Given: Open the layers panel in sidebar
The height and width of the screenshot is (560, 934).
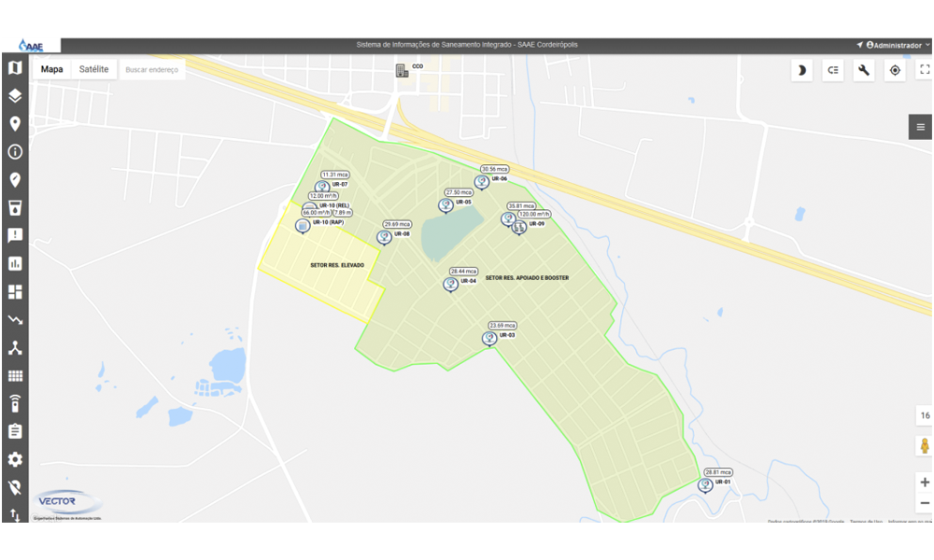Looking at the screenshot, I should coord(15,95).
